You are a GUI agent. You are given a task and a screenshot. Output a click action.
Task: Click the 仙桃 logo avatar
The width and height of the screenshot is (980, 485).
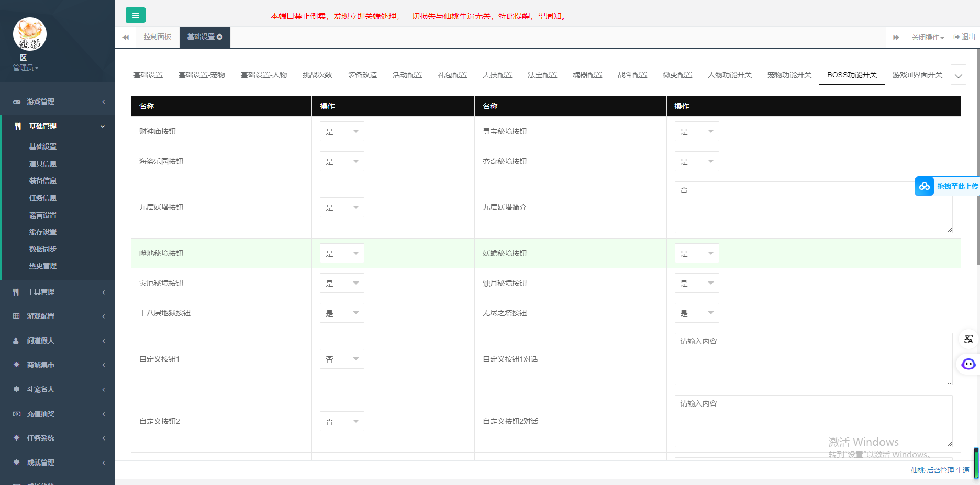30,34
